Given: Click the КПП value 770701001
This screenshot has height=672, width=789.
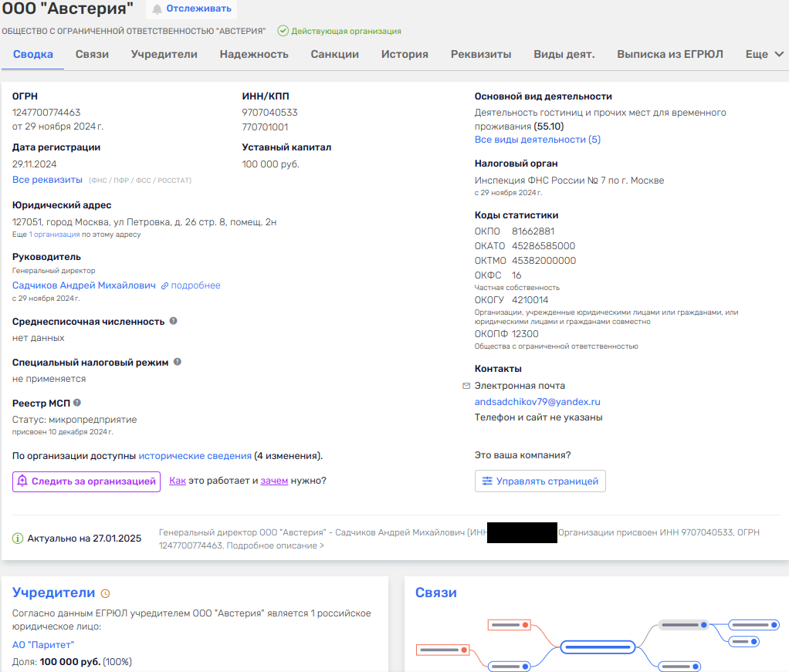Looking at the screenshot, I should tap(265, 127).
